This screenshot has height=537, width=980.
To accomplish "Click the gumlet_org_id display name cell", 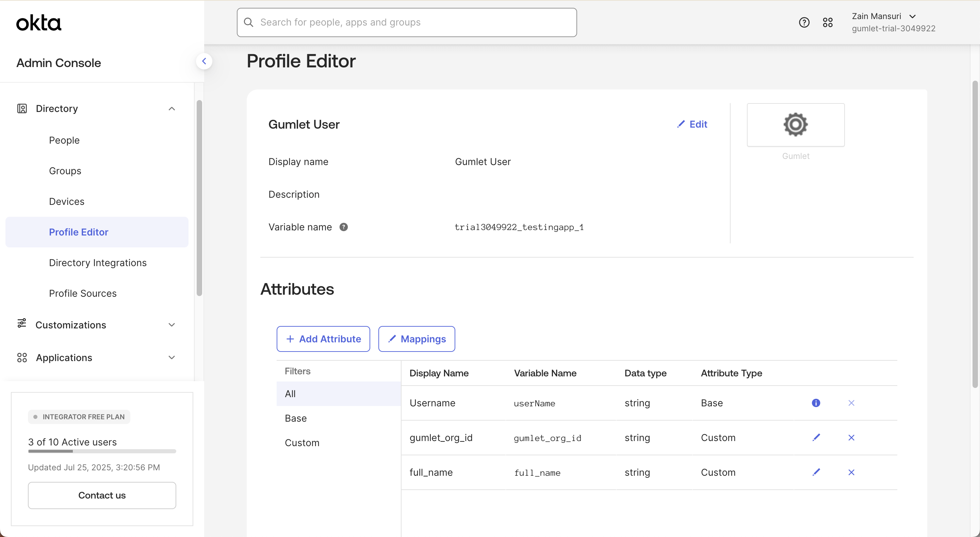I will point(441,437).
